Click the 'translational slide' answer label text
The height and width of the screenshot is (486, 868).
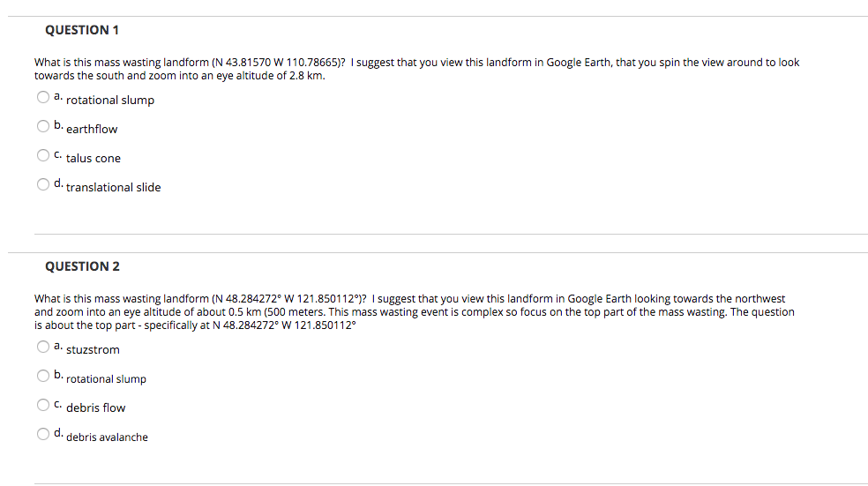point(114,187)
